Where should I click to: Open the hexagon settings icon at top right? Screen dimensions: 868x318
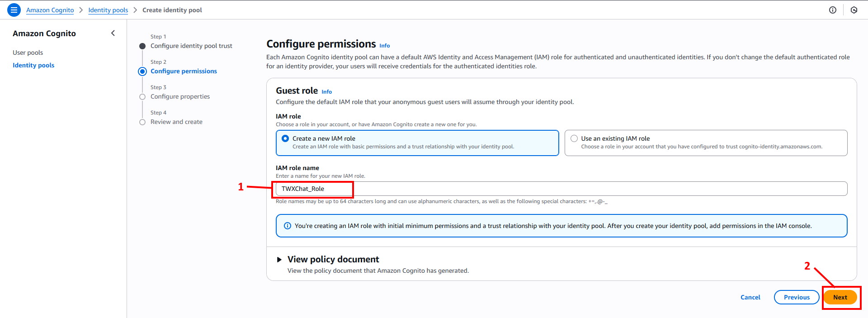[x=854, y=10]
